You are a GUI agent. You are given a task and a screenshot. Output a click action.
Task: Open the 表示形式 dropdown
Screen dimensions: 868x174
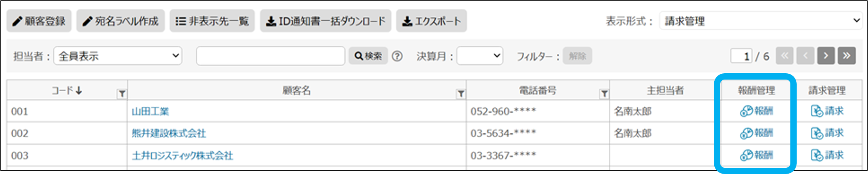point(761,21)
